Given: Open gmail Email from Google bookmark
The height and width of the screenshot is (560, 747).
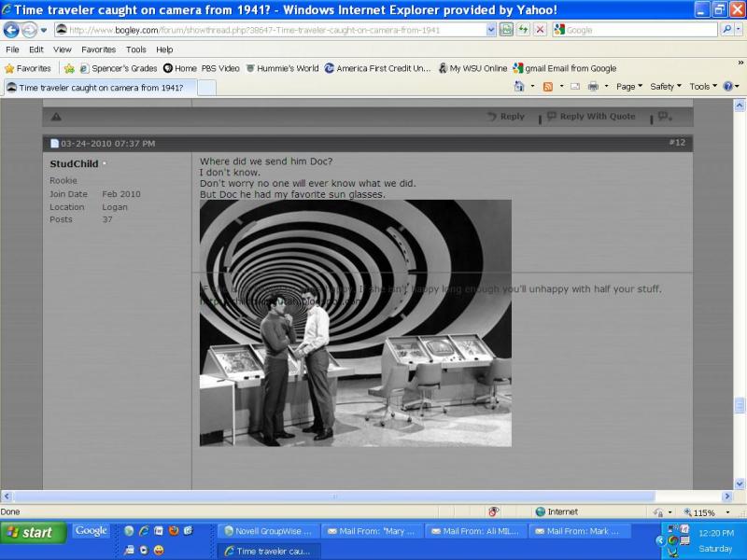Looking at the screenshot, I should click(565, 68).
